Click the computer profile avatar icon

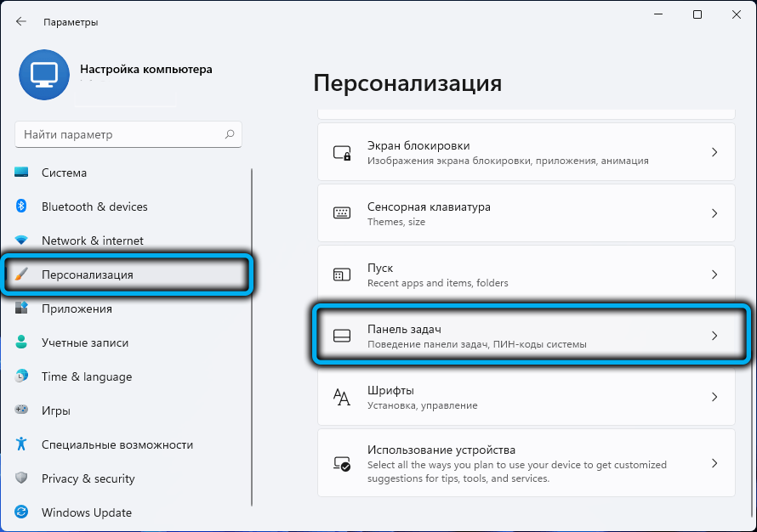pos(44,75)
